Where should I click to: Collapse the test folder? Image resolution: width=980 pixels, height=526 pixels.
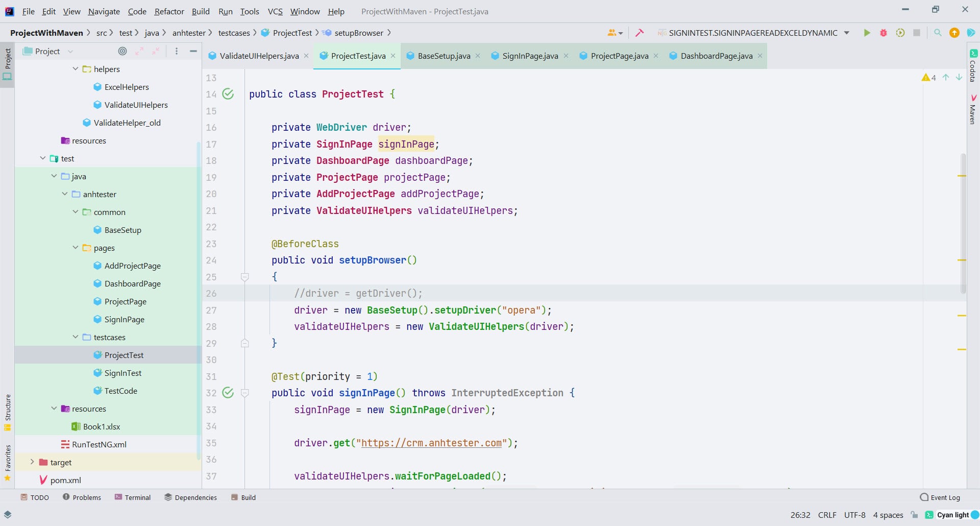[43, 158]
